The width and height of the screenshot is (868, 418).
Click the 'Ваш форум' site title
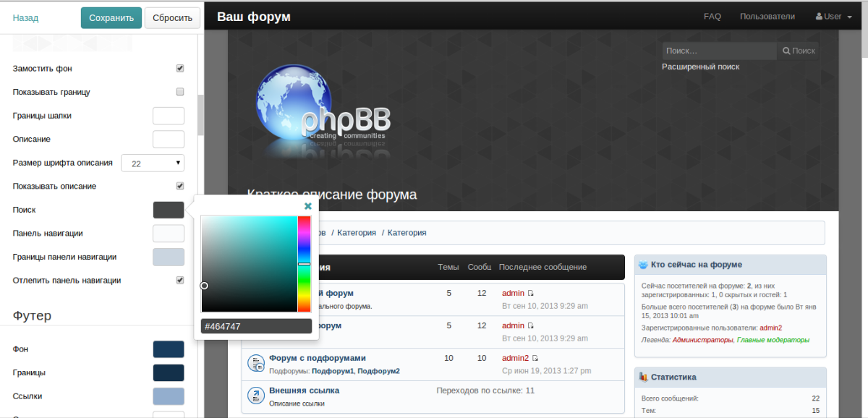point(254,17)
